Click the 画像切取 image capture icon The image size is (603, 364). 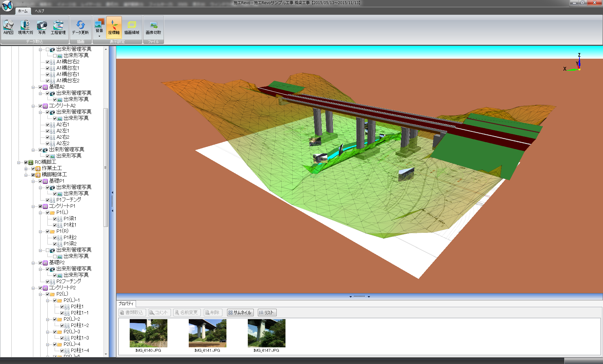(153, 27)
